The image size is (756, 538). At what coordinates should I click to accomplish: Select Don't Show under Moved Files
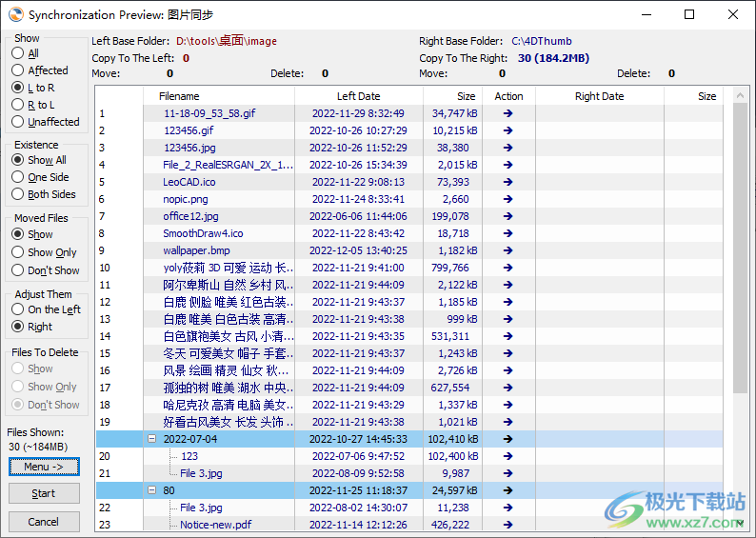[x=17, y=270]
